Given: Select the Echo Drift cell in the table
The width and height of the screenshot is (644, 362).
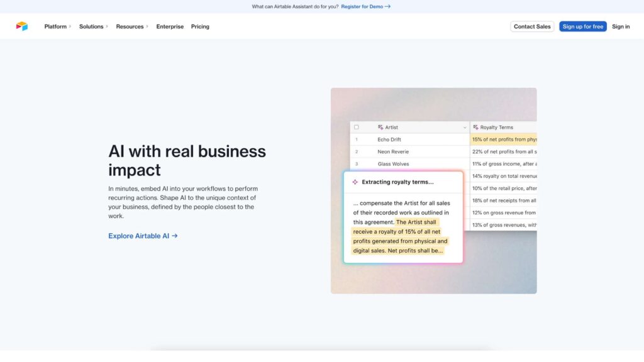Looking at the screenshot, I should pyautogui.click(x=390, y=140).
